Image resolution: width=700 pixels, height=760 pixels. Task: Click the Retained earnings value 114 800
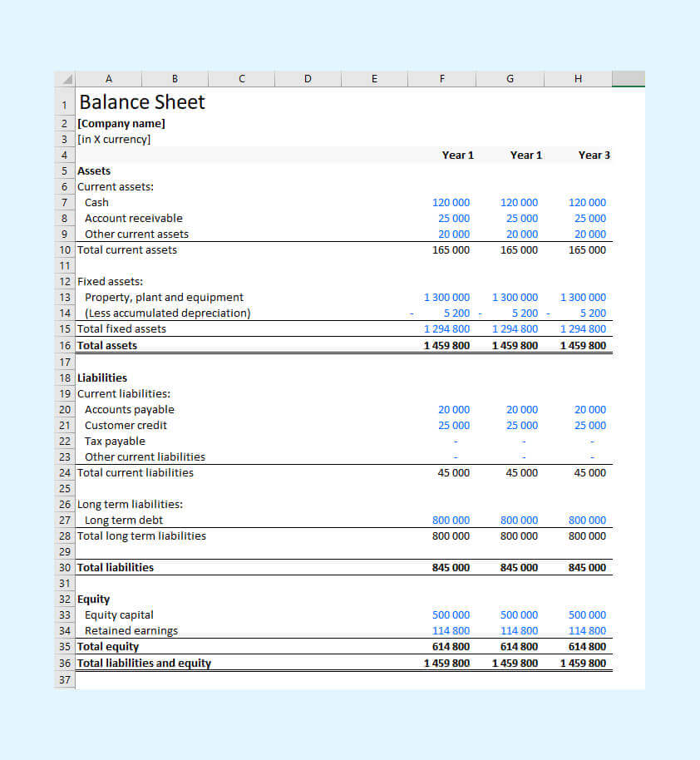[452, 630]
